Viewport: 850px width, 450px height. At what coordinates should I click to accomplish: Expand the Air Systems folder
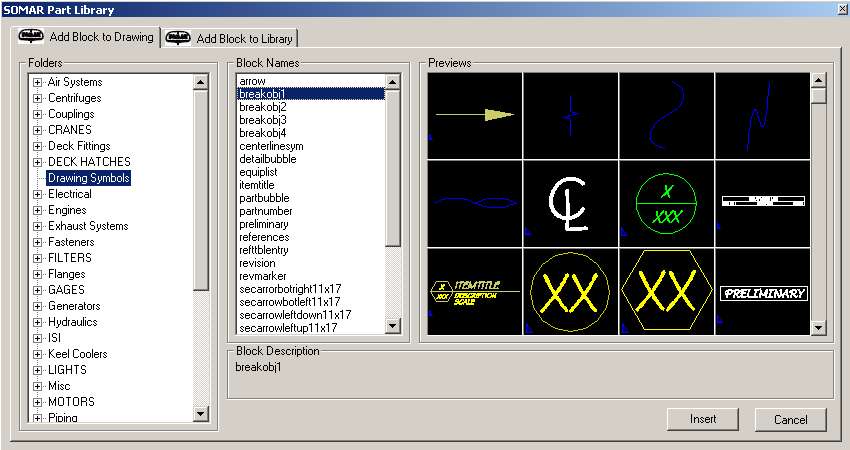pyautogui.click(x=37, y=82)
